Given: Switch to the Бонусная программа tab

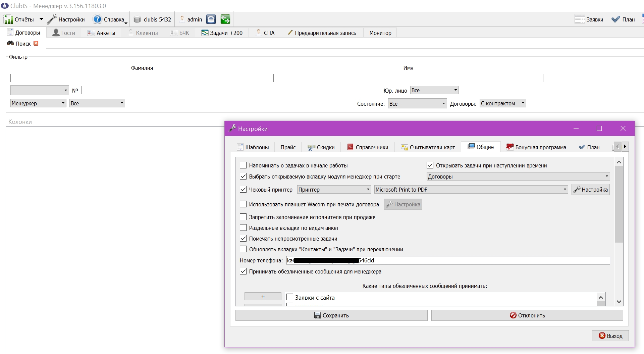Looking at the screenshot, I should coord(536,147).
